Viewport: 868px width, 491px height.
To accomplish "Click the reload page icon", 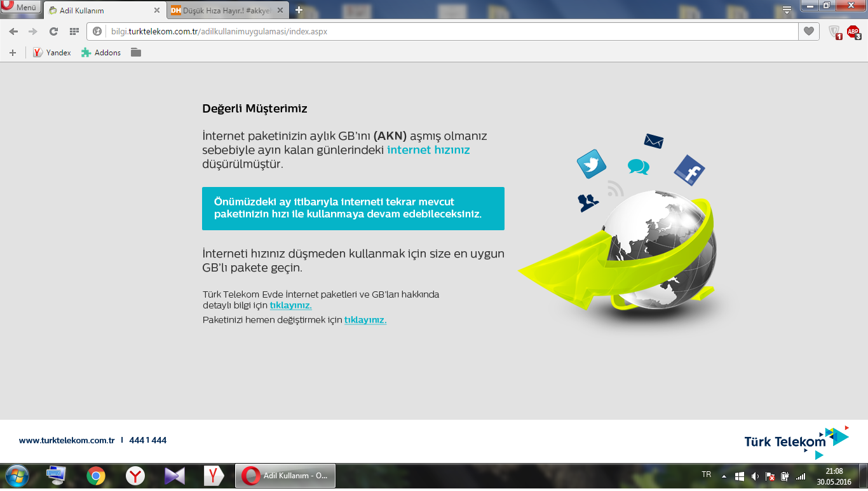I will click(53, 31).
